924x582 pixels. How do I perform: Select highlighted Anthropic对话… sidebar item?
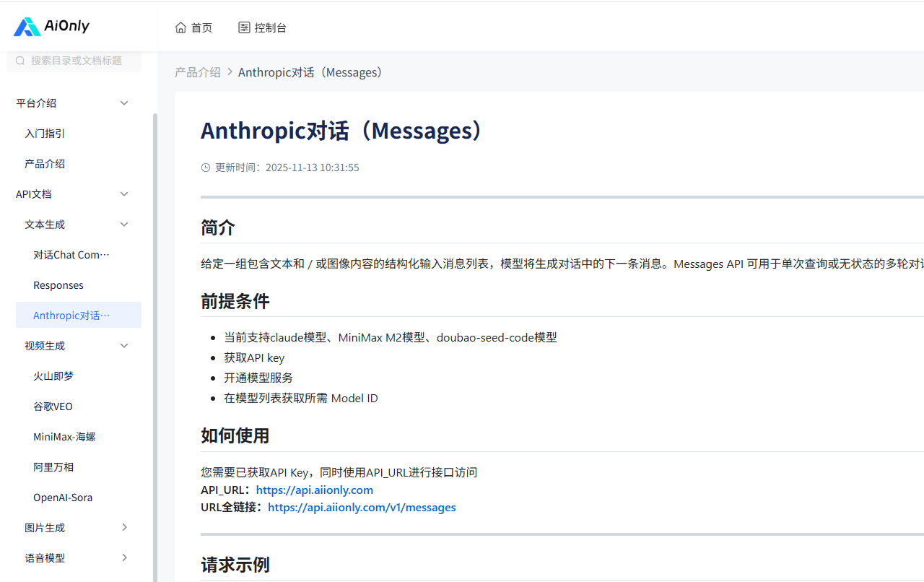pos(79,316)
